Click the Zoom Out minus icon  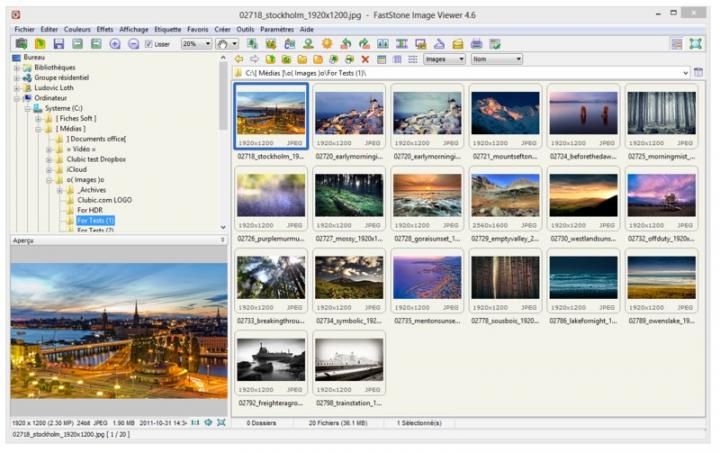(133, 44)
